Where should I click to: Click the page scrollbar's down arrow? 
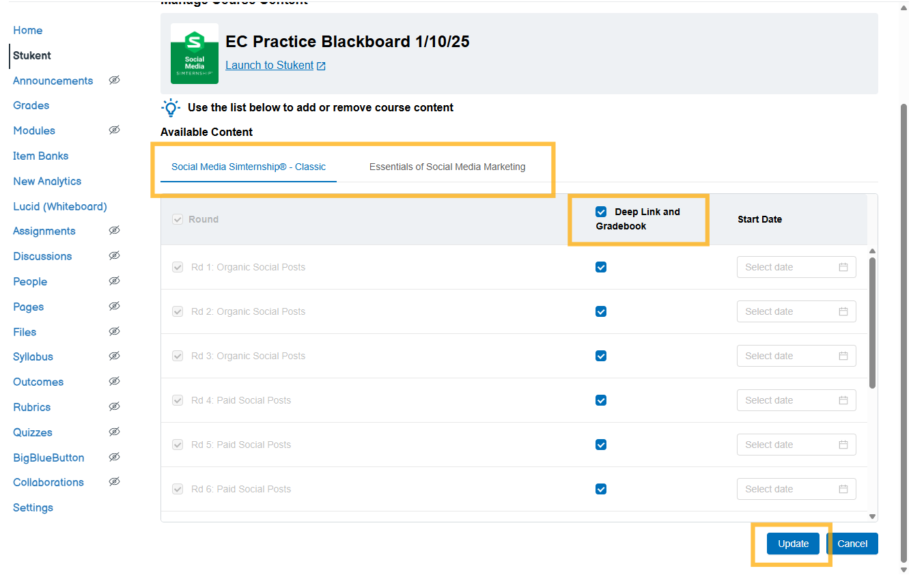coord(904,570)
